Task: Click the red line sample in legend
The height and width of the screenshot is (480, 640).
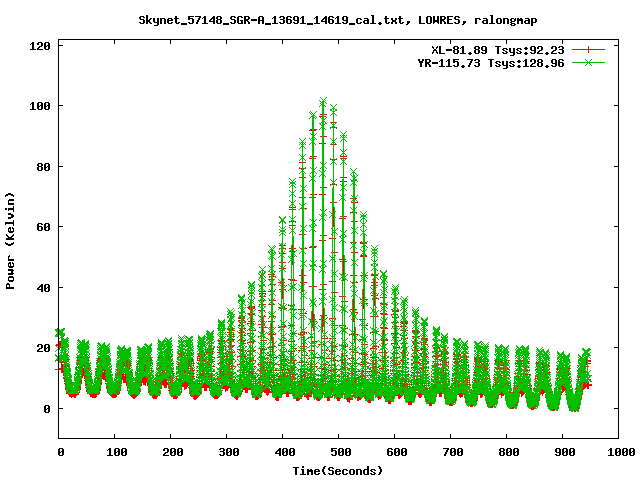Action: pyautogui.click(x=589, y=49)
